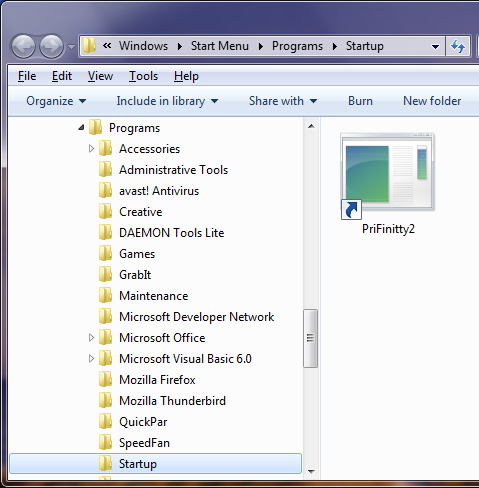Open the Organize dropdown menu
This screenshot has height=488, width=479.
[x=56, y=101]
